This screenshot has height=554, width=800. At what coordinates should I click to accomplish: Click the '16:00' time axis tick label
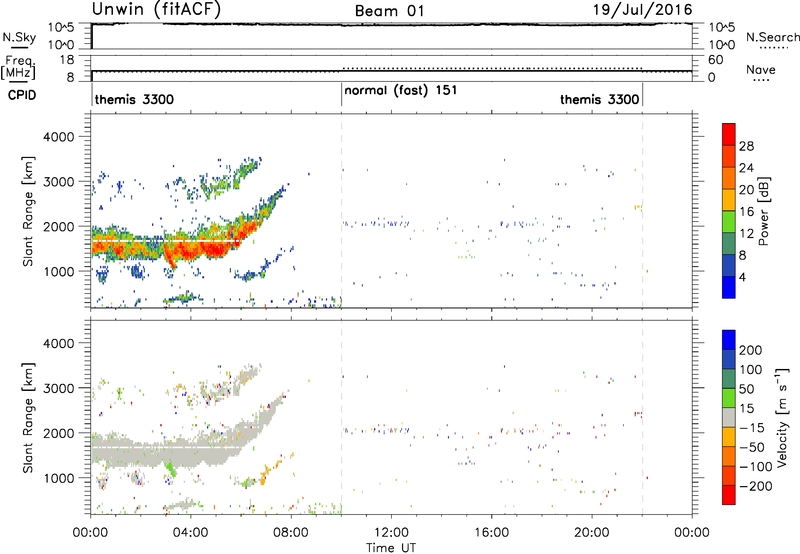491,533
